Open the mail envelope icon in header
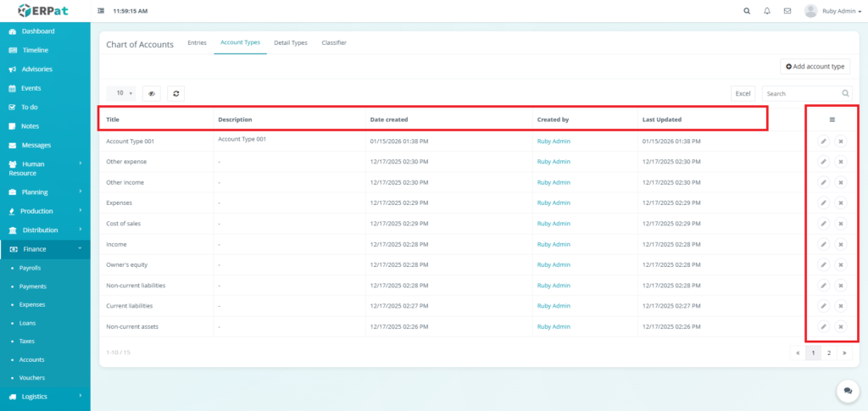 click(787, 11)
